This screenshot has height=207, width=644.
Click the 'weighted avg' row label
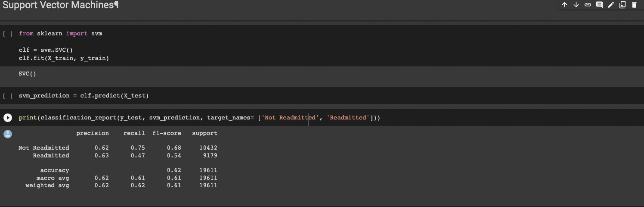tap(47, 185)
